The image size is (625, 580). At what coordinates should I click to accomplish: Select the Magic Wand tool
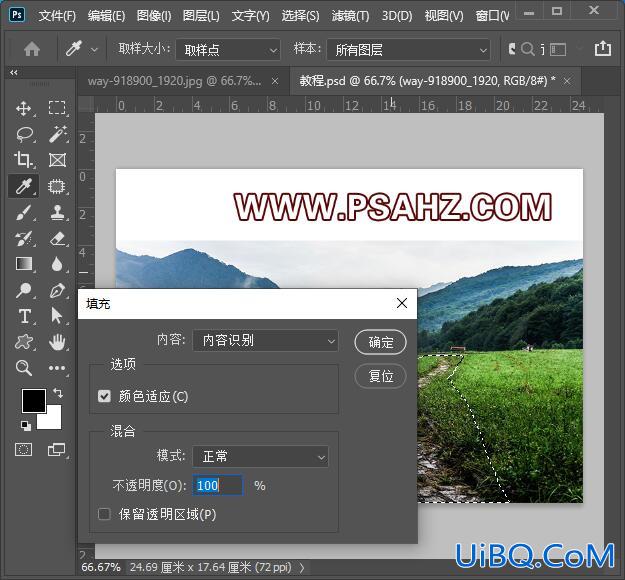point(57,134)
